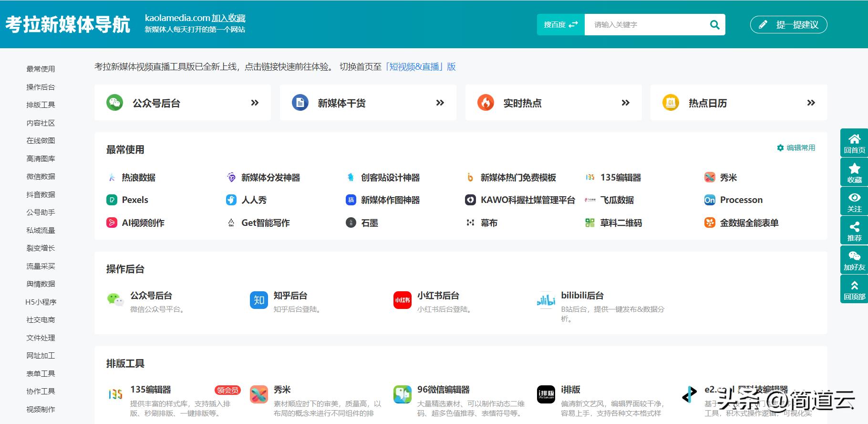Switch the search engine via 搜百度 toggle

(x=561, y=25)
